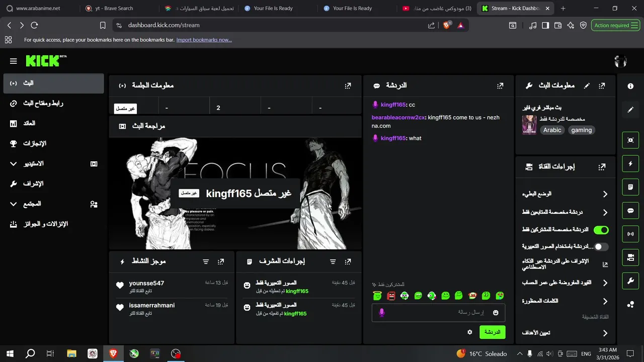Screen dimensions: 644x362
Task: Open الإشراف moderation page
Action: point(54,184)
